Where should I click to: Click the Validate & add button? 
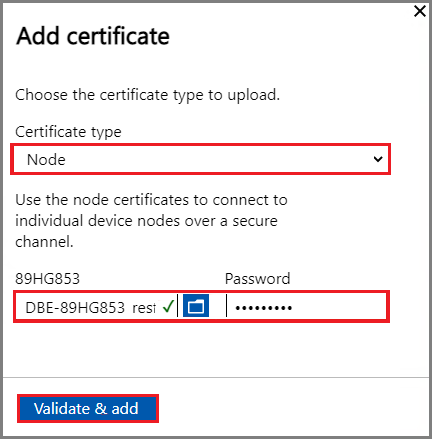(88, 408)
